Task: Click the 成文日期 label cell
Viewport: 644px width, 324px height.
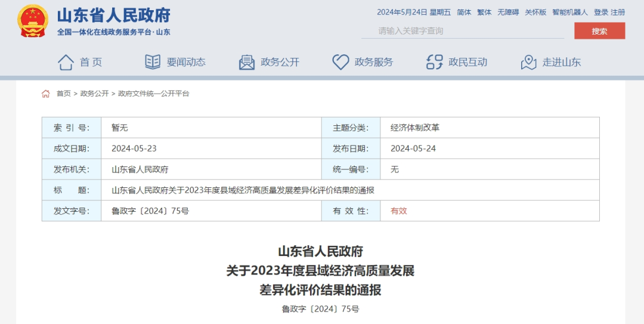Action: click(72, 149)
